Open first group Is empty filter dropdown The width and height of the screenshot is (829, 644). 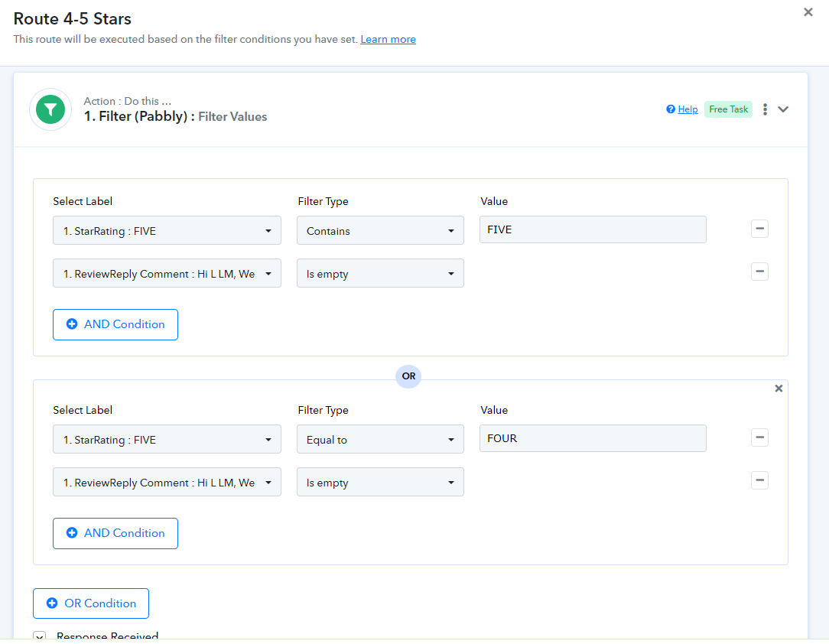click(380, 273)
